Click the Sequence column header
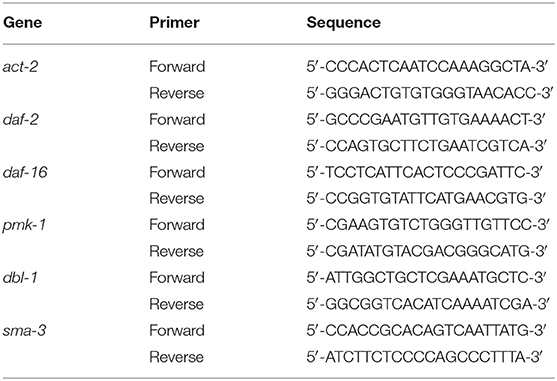This screenshot has width=557, height=381. pyautogui.click(x=344, y=23)
